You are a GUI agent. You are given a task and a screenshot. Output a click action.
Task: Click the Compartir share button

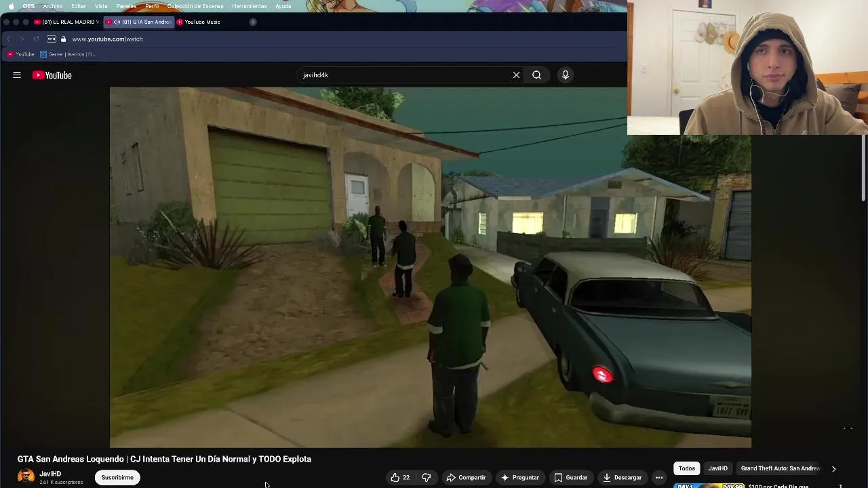point(466,477)
